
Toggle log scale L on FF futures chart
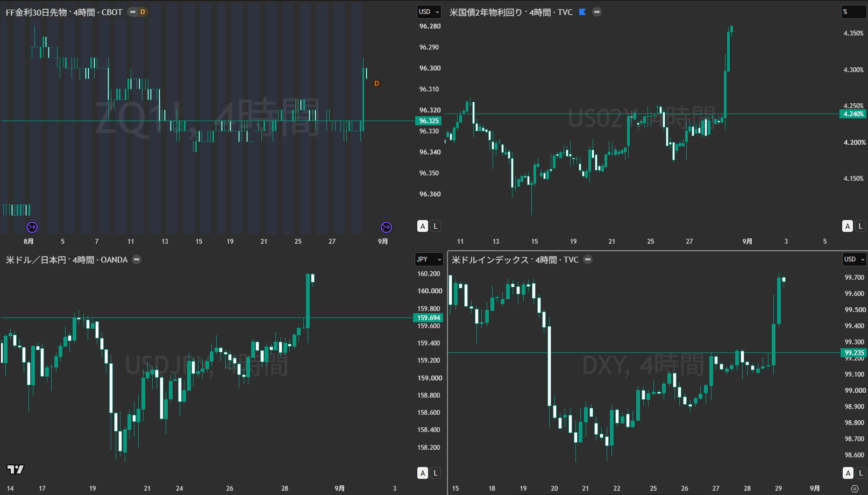tap(436, 226)
